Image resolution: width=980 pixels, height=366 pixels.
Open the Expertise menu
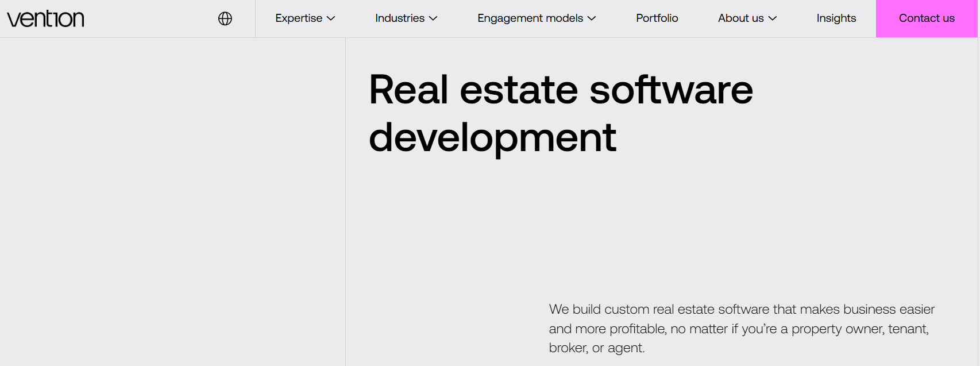(299, 18)
